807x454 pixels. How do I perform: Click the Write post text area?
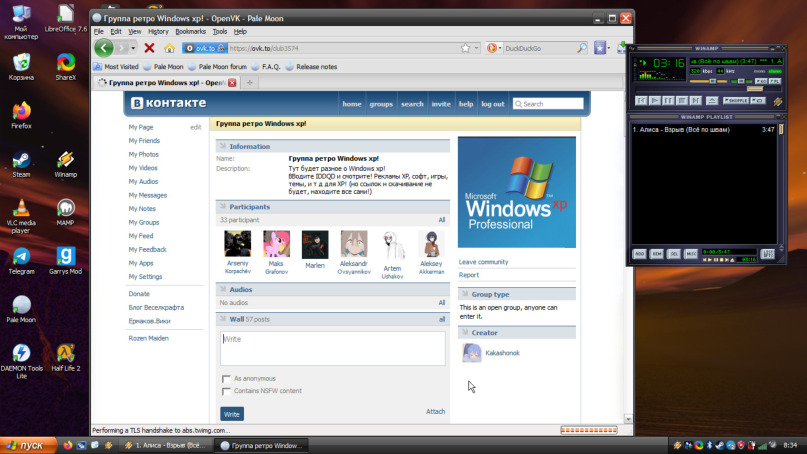(x=332, y=348)
